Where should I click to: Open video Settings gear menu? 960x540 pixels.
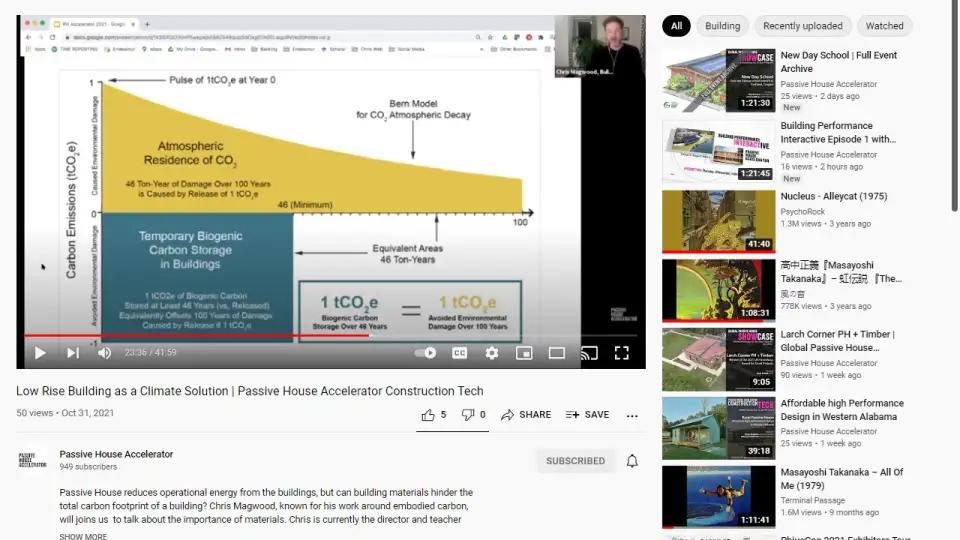(x=492, y=353)
